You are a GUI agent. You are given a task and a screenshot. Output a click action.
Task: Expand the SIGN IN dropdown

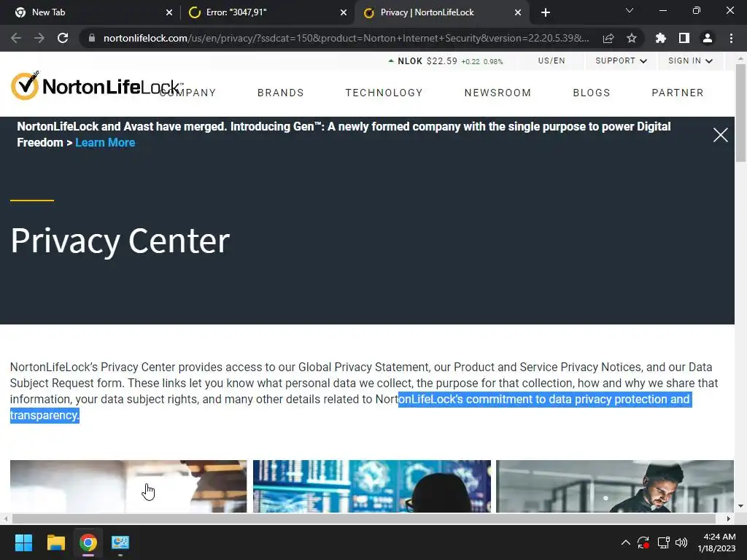[690, 61]
